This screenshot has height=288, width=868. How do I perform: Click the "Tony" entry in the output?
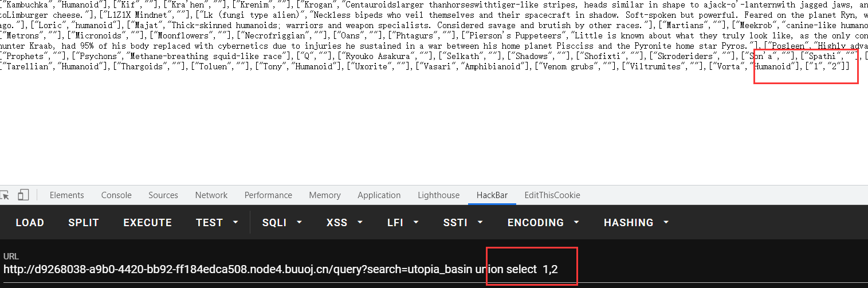(x=274, y=66)
